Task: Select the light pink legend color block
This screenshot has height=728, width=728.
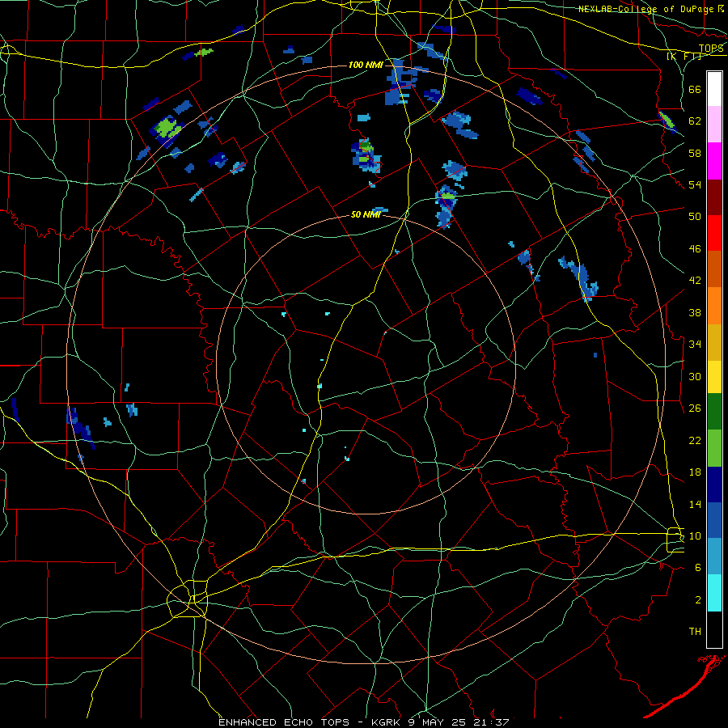Action: (x=714, y=125)
